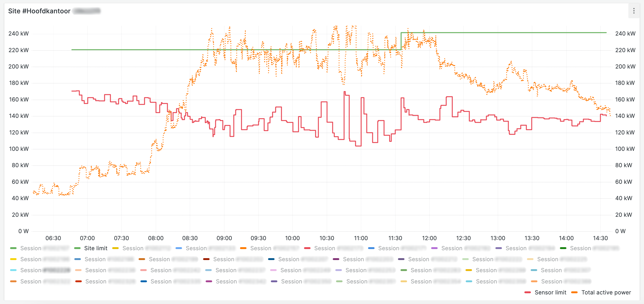Click the red Sensor limit legend swatch
Viewport: 644px width, 304px height.
point(527,292)
